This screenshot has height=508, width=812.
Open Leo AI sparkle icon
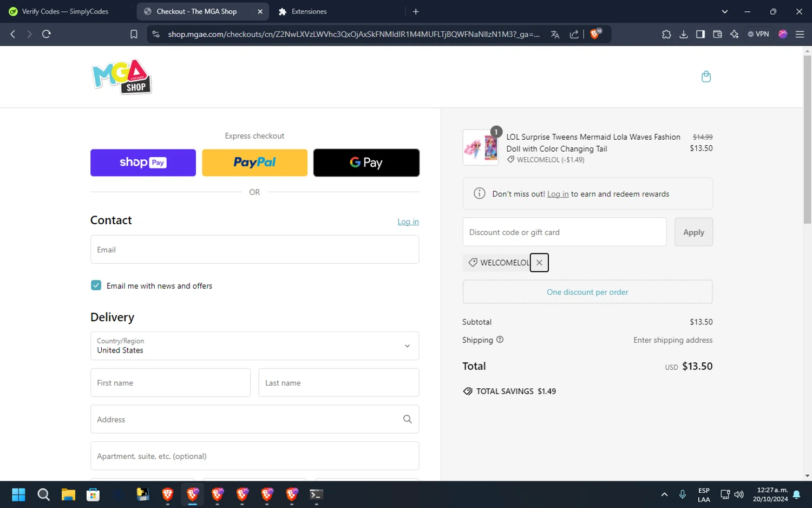coord(734,34)
